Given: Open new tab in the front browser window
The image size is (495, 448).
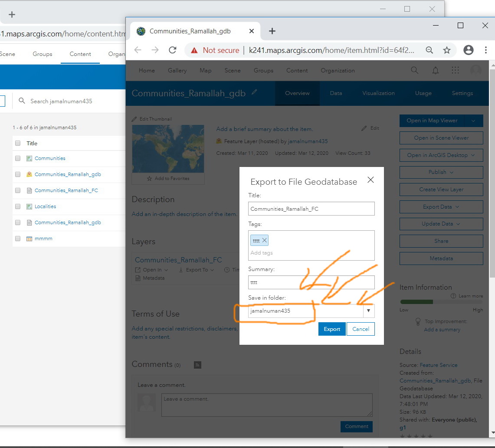Looking at the screenshot, I should click(272, 31).
